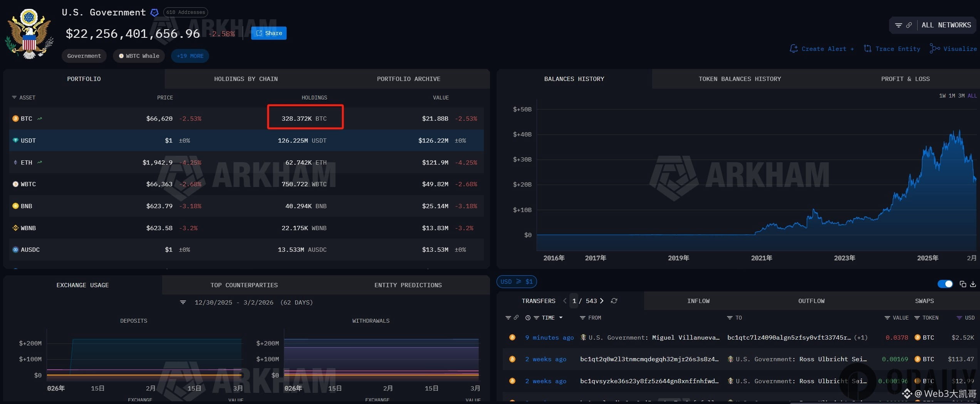980x404 pixels.
Task: Set balances chart range to 1W
Action: pos(942,96)
